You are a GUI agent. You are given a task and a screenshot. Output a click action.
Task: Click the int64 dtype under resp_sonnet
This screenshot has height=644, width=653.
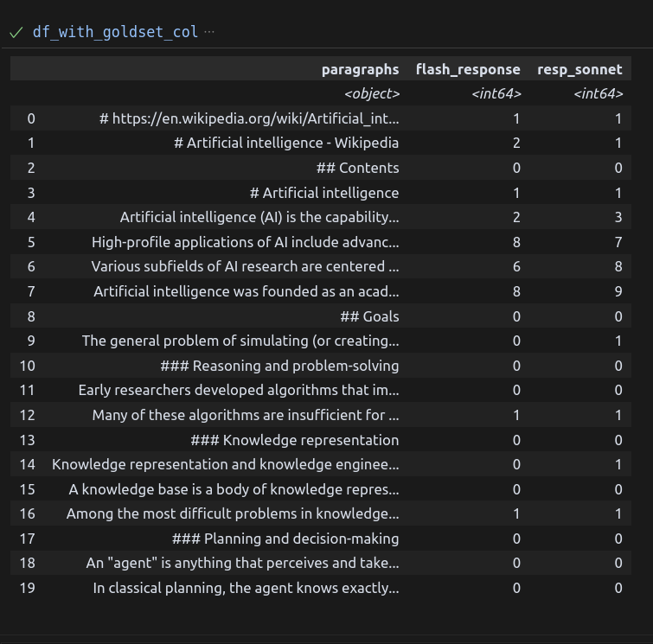pyautogui.click(x=599, y=93)
